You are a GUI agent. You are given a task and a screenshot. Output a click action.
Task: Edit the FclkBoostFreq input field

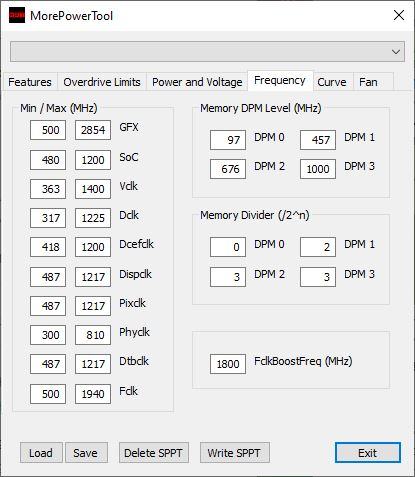(228, 364)
